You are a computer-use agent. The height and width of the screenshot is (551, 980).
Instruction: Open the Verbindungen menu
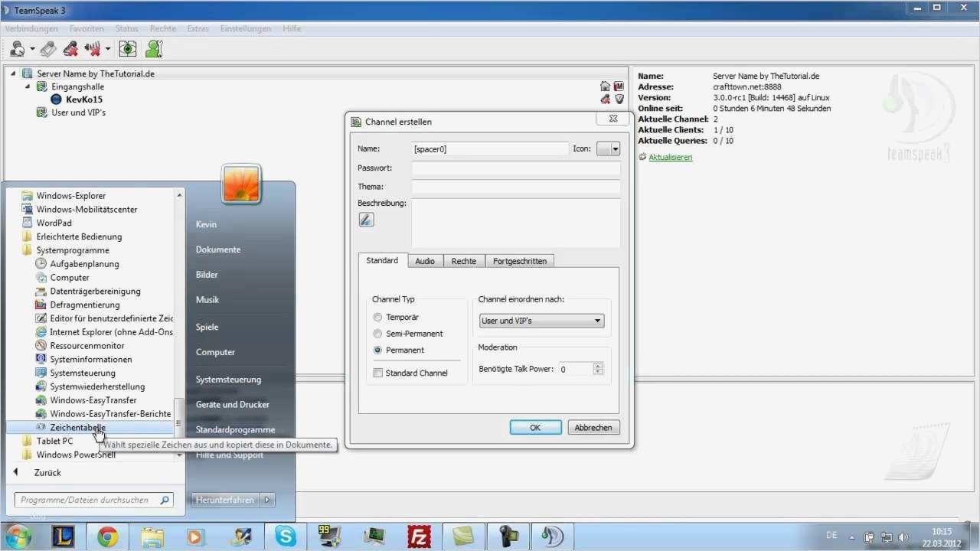[x=33, y=28]
